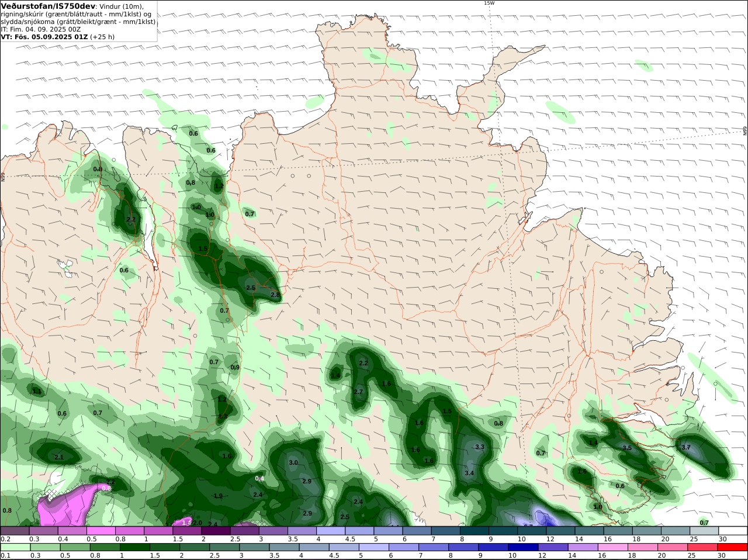748x560 pixels.
Task: Click the 3.0 precipitation value on the map
Action: pyautogui.click(x=293, y=462)
